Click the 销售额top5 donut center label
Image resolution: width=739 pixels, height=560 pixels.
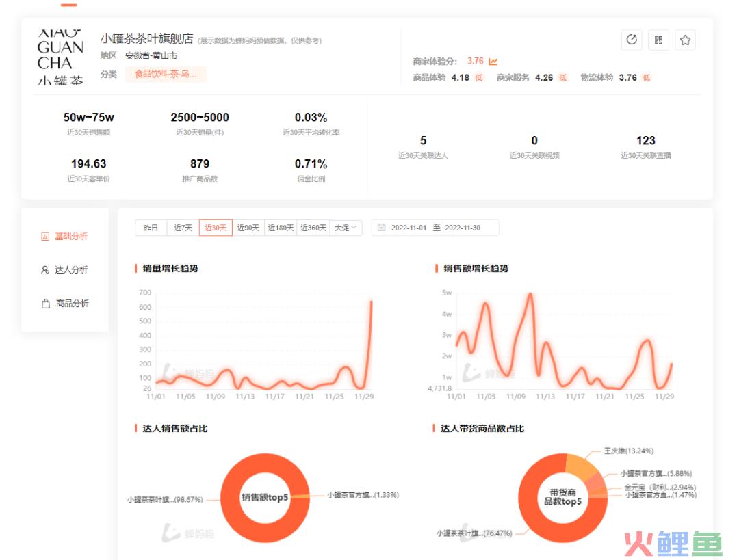pos(265,497)
